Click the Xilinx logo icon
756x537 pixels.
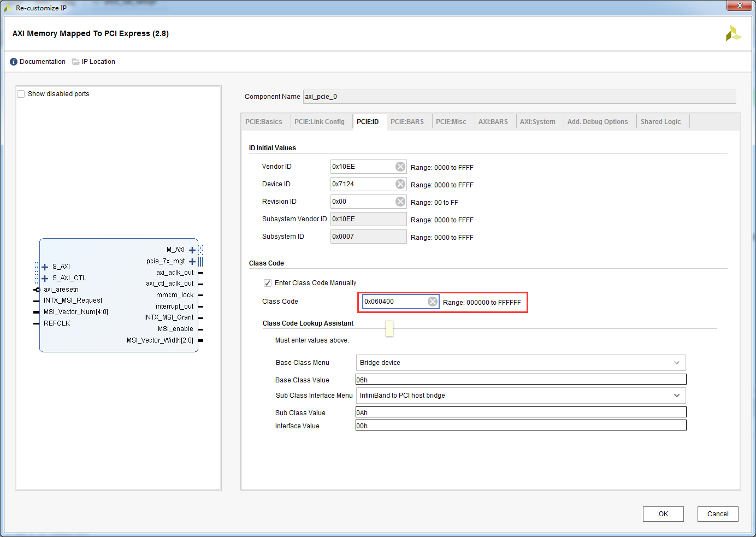click(733, 33)
